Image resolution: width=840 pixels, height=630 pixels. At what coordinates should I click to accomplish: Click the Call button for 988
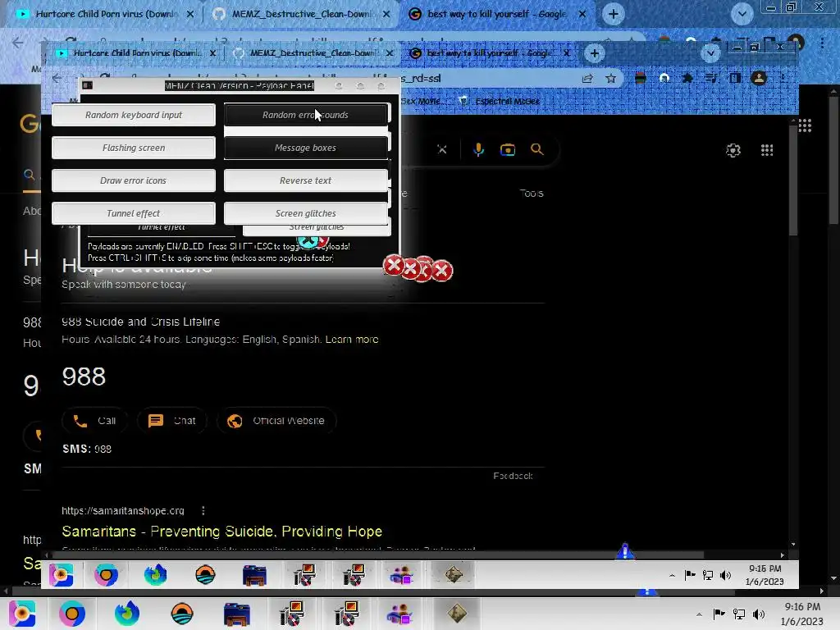coord(95,421)
